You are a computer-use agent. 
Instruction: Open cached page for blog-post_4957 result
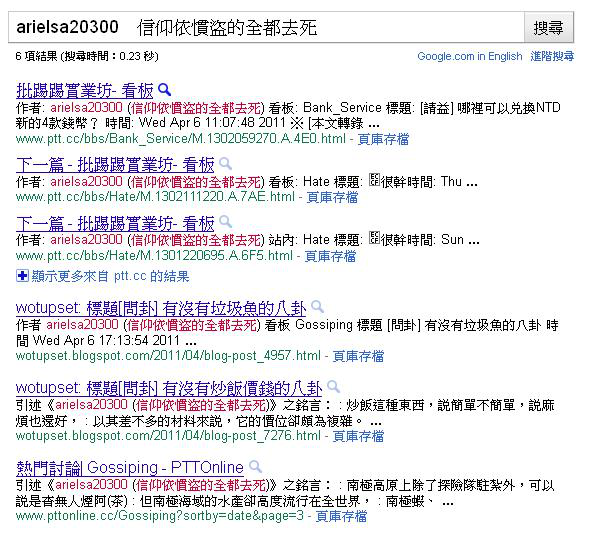click(x=358, y=355)
